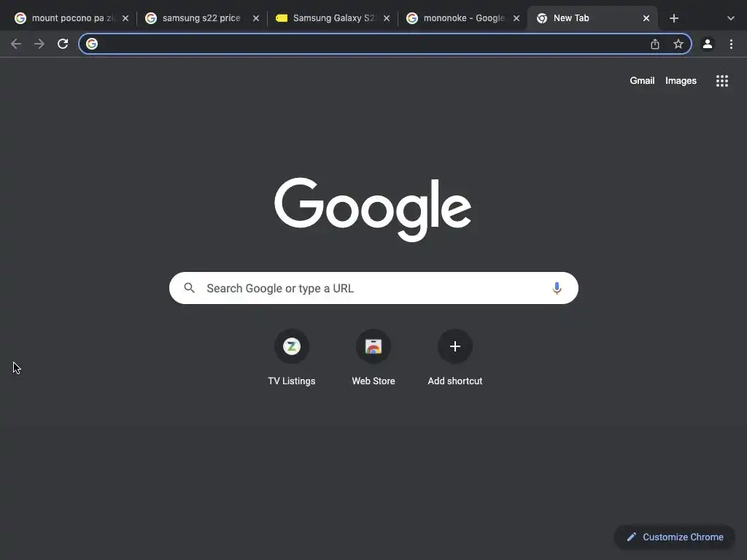
Task: Close the mononoke Google tab
Action: [516, 18]
